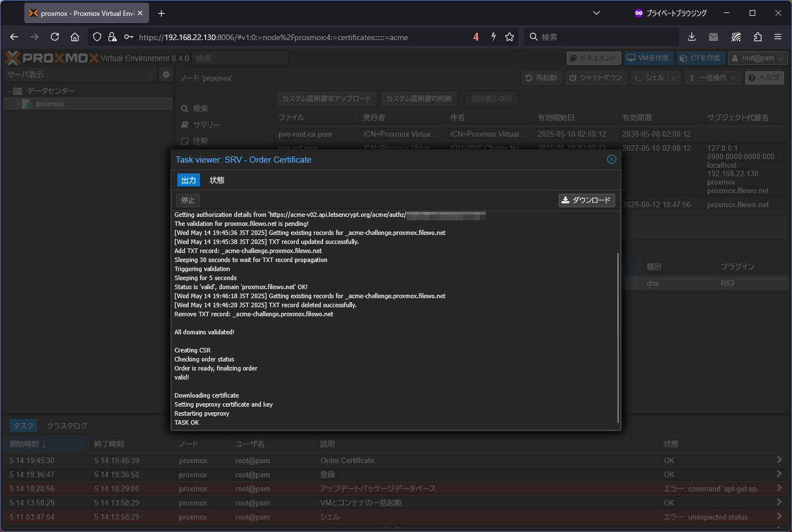The image size is (792, 532).
Task: Open the シェル dropdown arrow
Action: (673, 78)
